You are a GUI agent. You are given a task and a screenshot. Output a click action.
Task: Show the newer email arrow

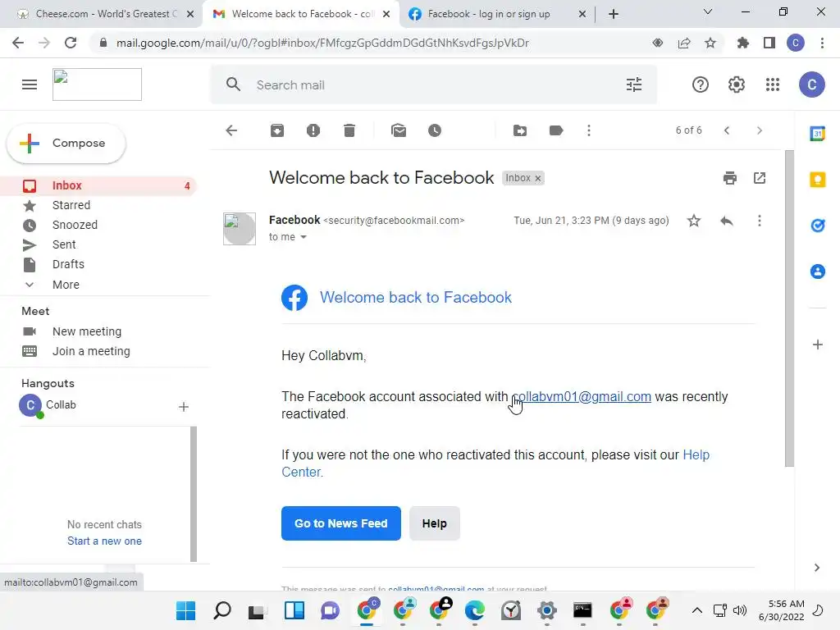click(x=727, y=130)
